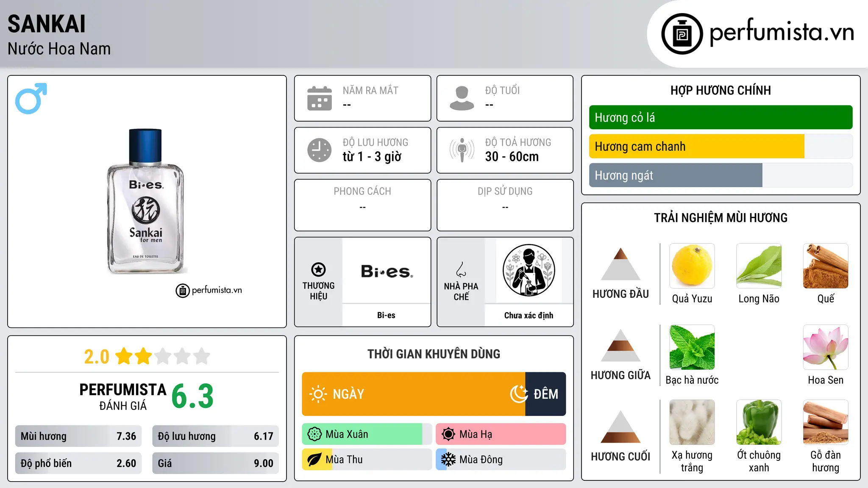Open the Hoa Sen lotus image
Viewport: 868px width, 488px height.
pyautogui.click(x=826, y=347)
